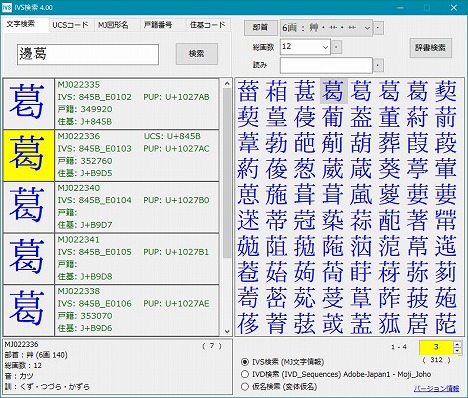Click the small button beside 総画数 dropdown
The image size is (468, 398).
pos(336,47)
